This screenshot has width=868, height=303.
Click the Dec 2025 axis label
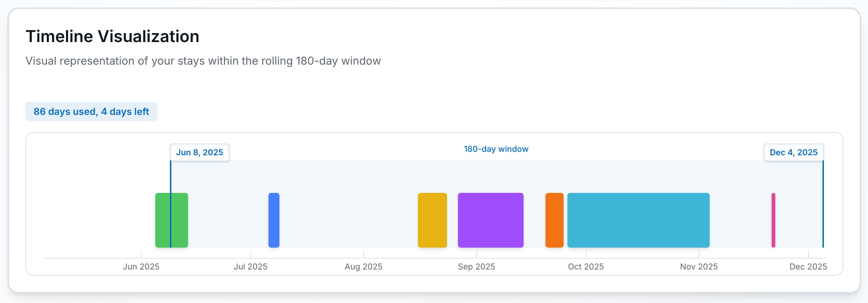tap(808, 267)
